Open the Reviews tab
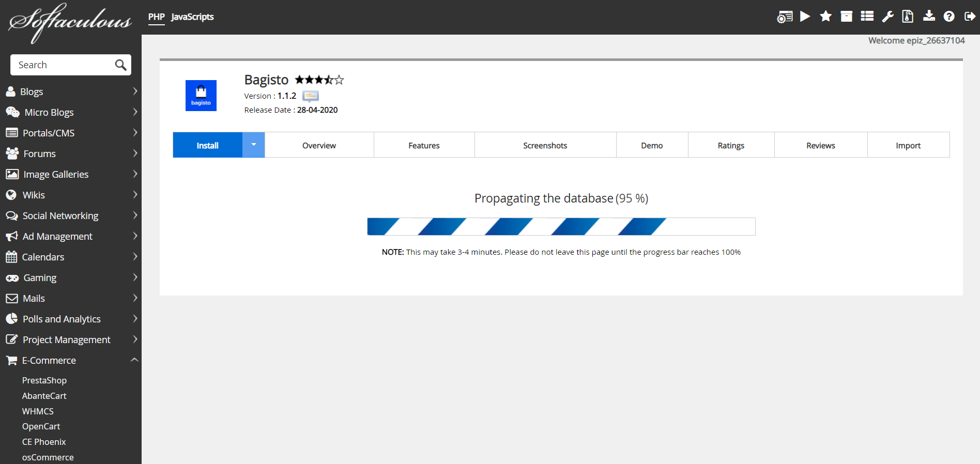980x464 pixels. pos(821,145)
